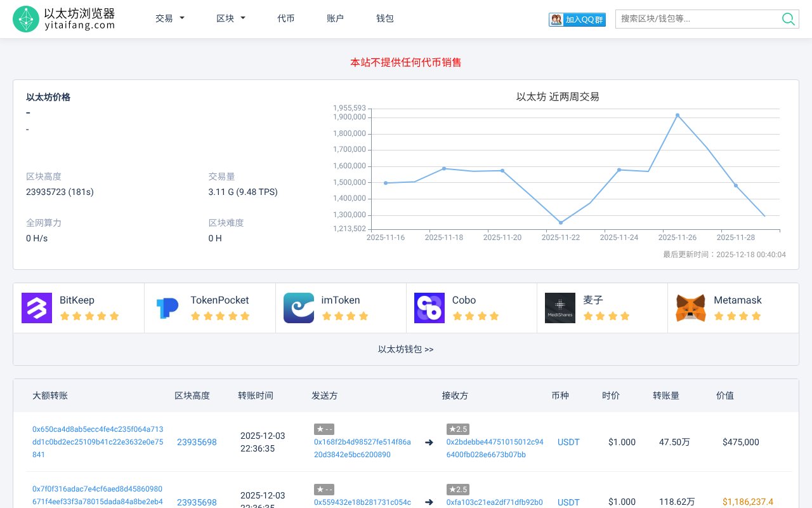This screenshot has width=812, height=508.
Task: Click the QQ penguin icon on 加入QQ群
Action: click(x=555, y=19)
